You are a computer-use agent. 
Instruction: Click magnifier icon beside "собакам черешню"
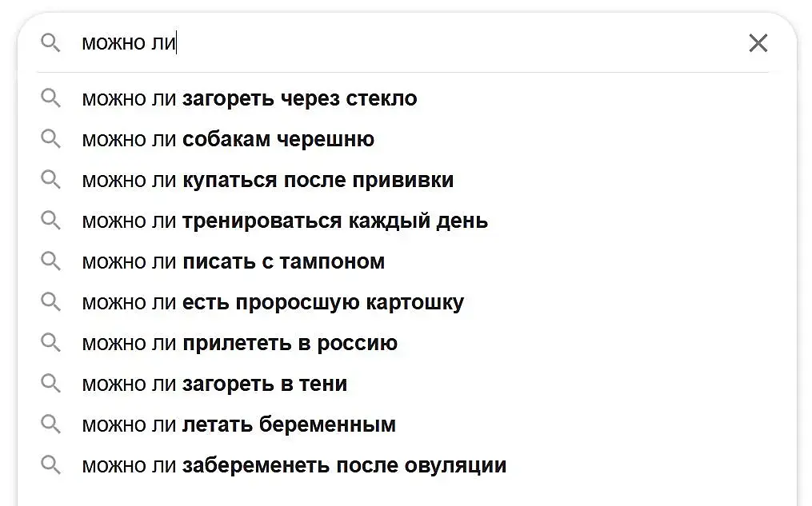50,139
